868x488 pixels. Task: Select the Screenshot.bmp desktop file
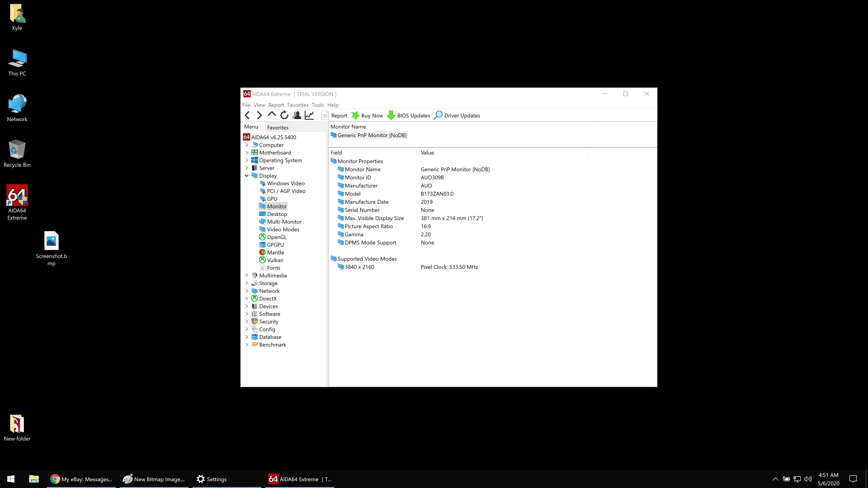click(x=51, y=249)
